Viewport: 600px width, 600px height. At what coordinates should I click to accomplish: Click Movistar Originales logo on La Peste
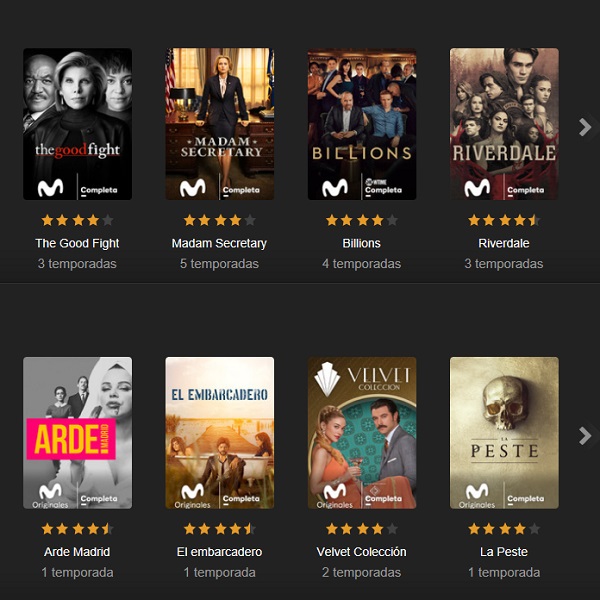477,496
